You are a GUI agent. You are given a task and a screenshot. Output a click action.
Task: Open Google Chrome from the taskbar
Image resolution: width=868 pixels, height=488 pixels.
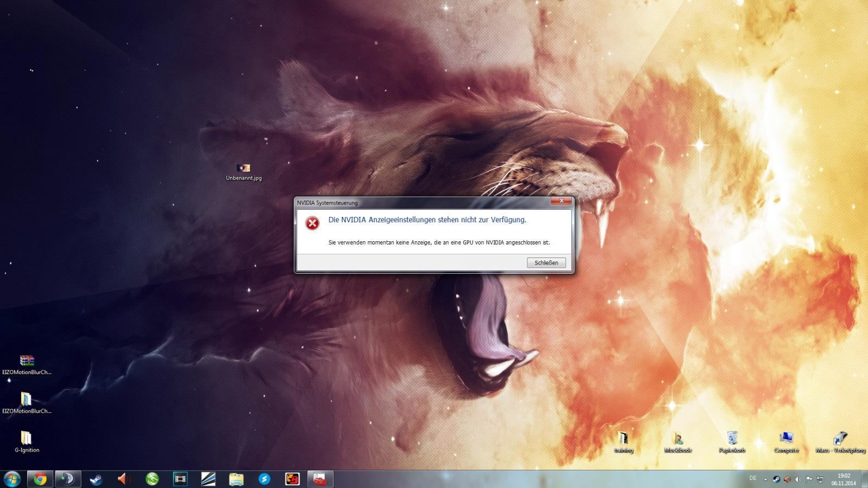40,479
